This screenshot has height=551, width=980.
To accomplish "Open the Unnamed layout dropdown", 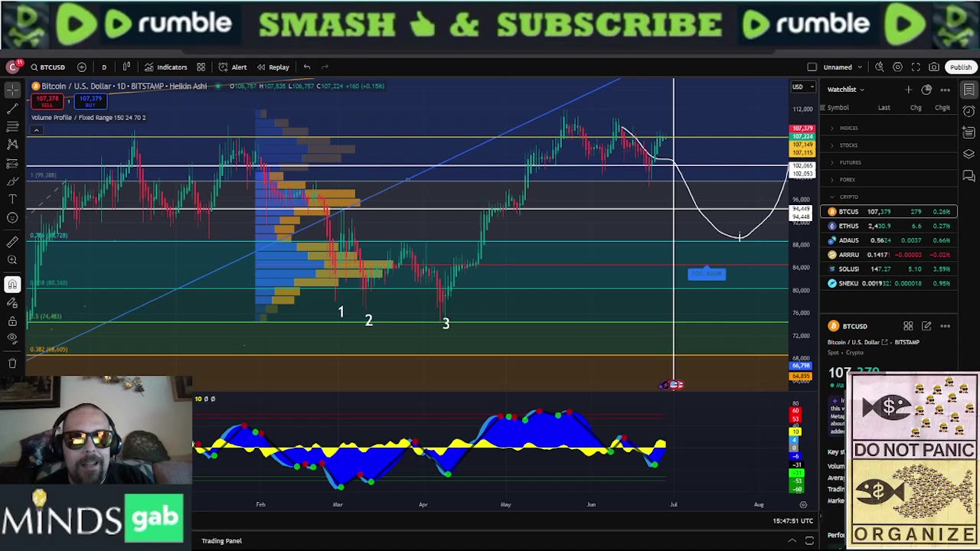I will tap(843, 67).
